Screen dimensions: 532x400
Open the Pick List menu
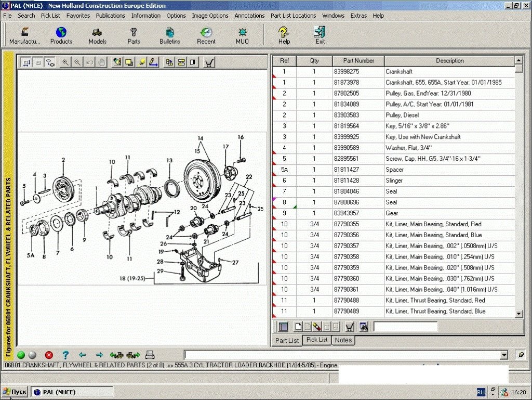[x=50, y=16]
